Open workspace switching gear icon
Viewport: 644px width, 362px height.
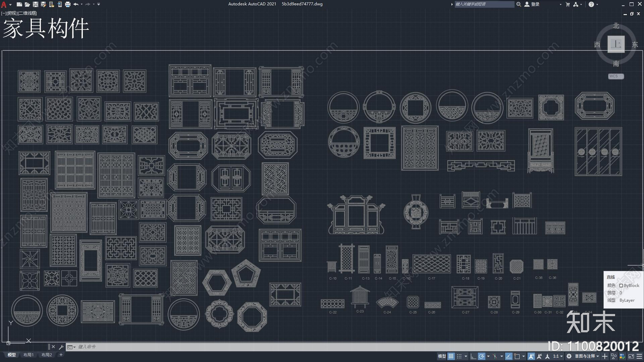(x=569, y=356)
